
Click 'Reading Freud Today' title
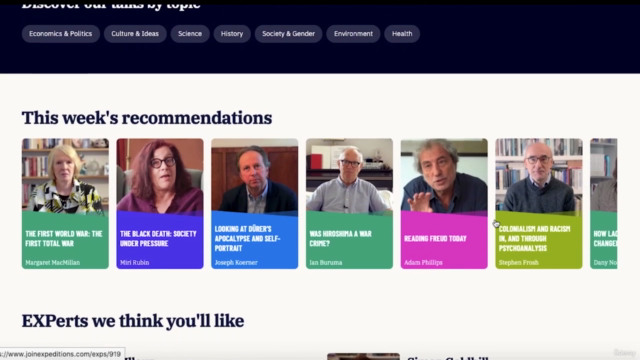click(x=436, y=238)
